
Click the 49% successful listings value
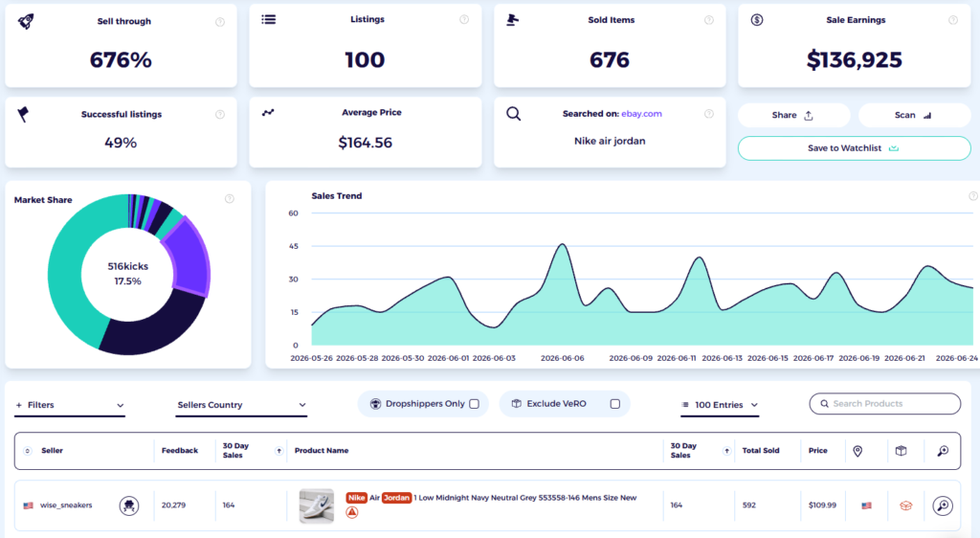[121, 143]
